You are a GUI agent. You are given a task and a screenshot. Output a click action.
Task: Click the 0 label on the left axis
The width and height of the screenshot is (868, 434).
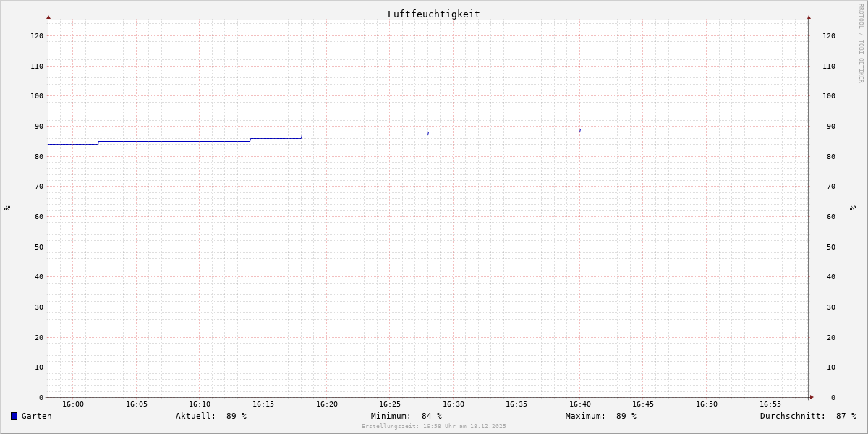point(41,397)
